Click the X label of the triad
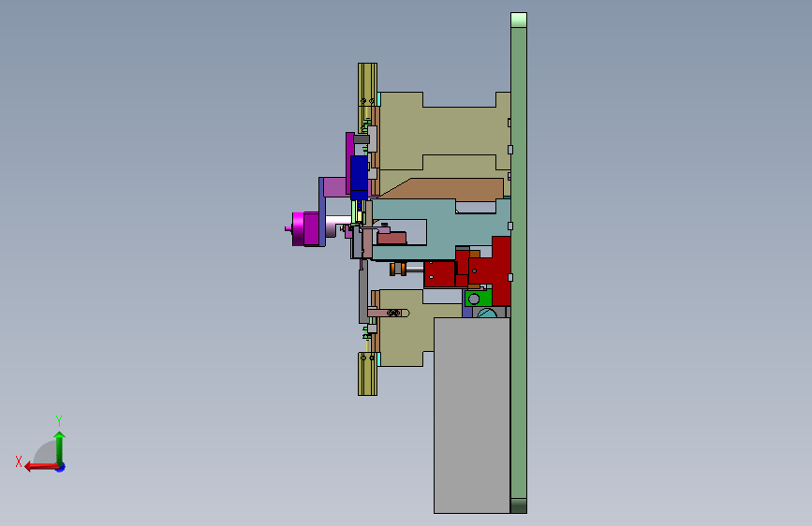Image resolution: width=812 pixels, height=526 pixels. coord(19,461)
